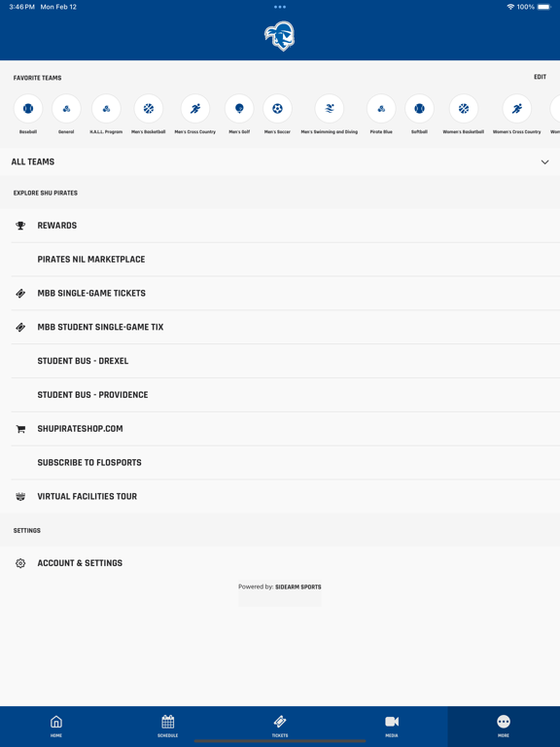Tap ticket icon next to MBB Single-Game Tickets

coord(20,294)
